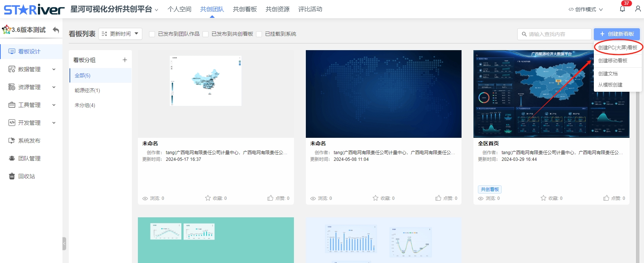Click the 系统发布 icon in sidebar
This screenshot has width=644, height=263.
tap(12, 140)
